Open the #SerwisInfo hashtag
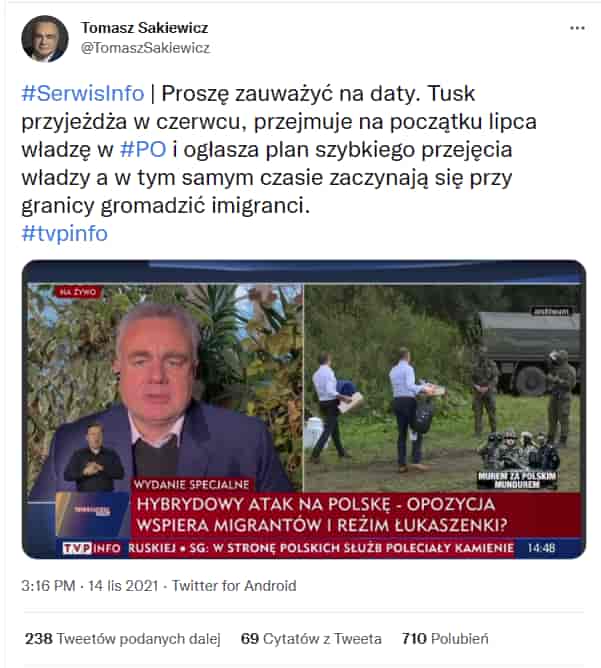 click(83, 93)
